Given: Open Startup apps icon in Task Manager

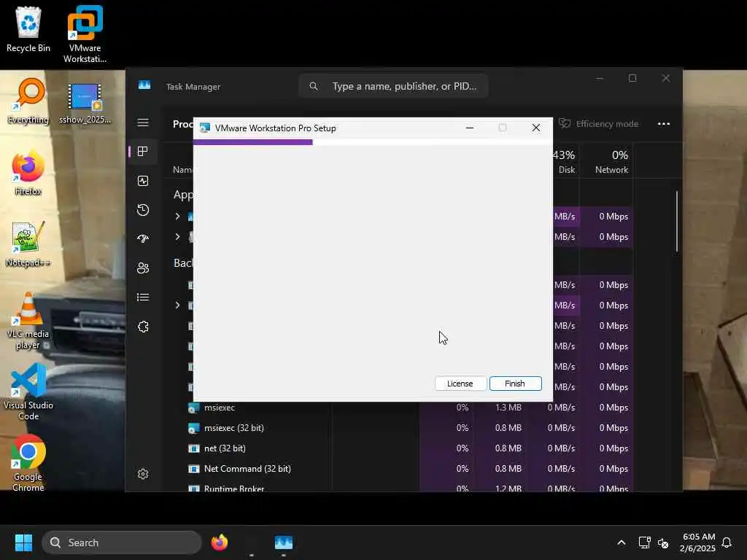Looking at the screenshot, I should click(143, 239).
